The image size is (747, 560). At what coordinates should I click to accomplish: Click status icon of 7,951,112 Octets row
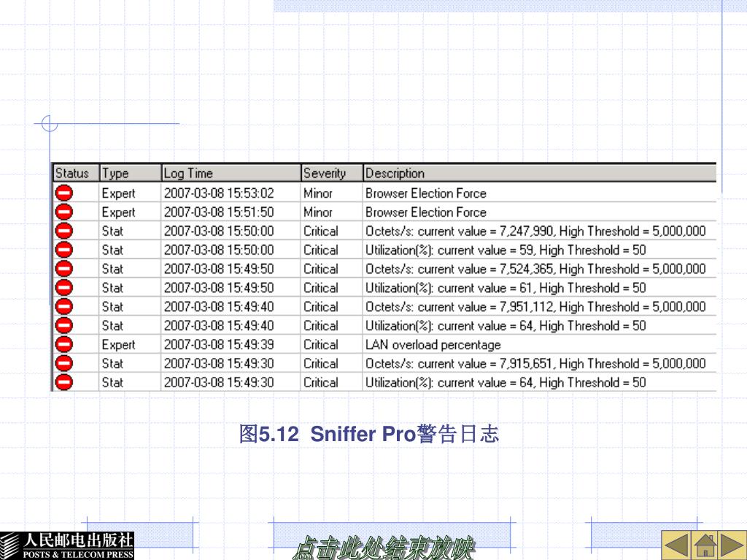coord(64,306)
